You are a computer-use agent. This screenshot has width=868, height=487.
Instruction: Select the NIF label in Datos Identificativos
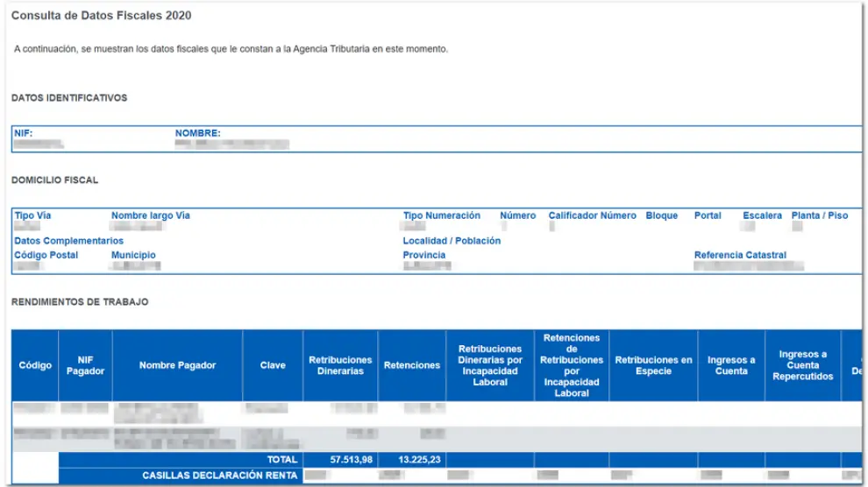24,134
